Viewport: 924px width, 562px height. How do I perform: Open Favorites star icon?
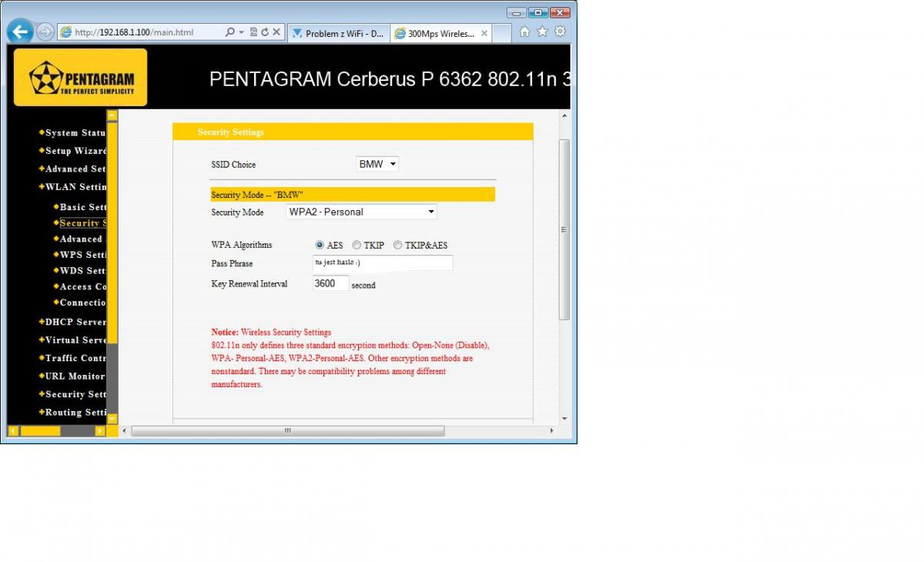coord(542,32)
